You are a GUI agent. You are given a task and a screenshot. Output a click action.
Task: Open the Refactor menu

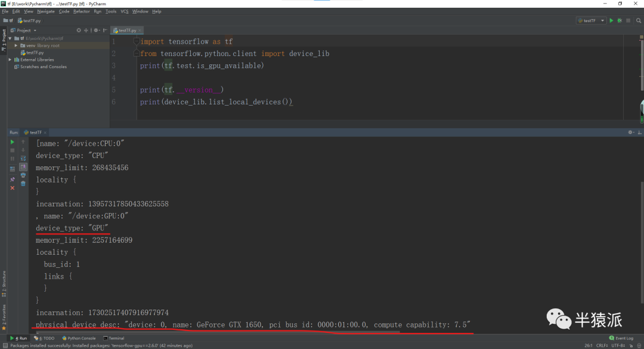coord(81,11)
